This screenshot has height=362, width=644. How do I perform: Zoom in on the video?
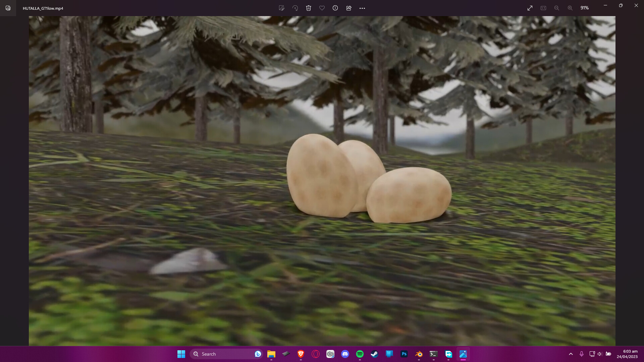(570, 8)
